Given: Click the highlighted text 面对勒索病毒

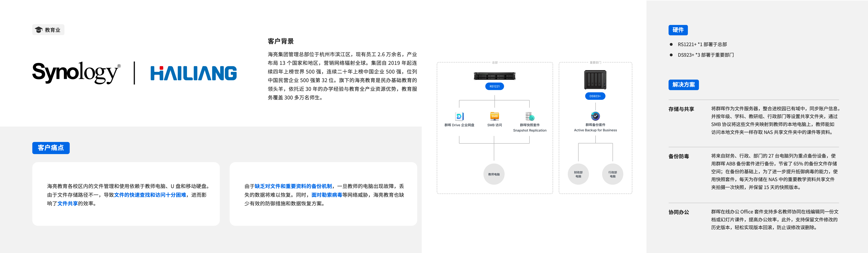Looking at the screenshot, I should (x=327, y=195).
